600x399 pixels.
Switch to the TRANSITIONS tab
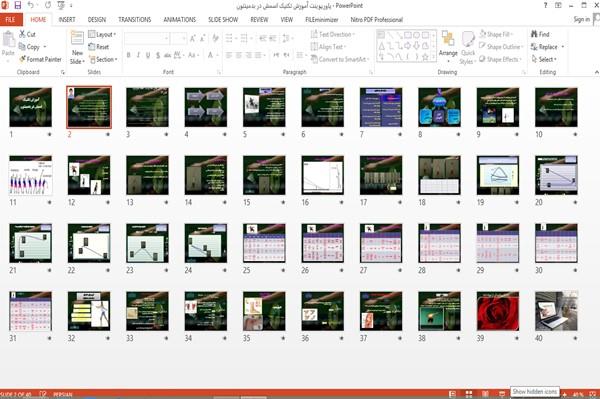[x=134, y=20]
